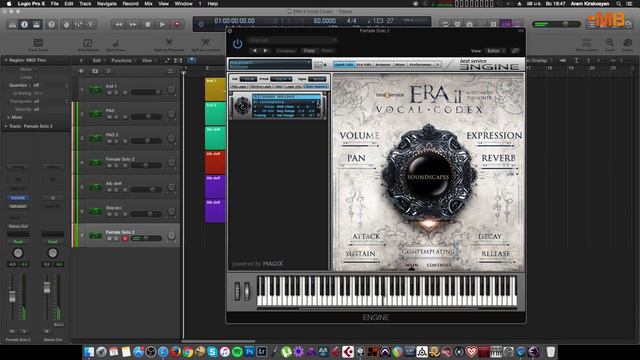Open the Navigate menu in menu bar

[x=107, y=4]
